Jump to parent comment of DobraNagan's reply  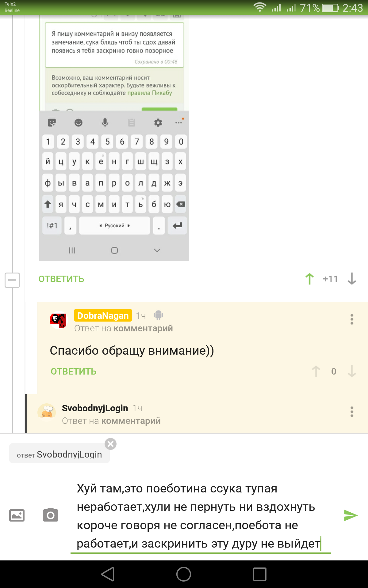point(143,329)
